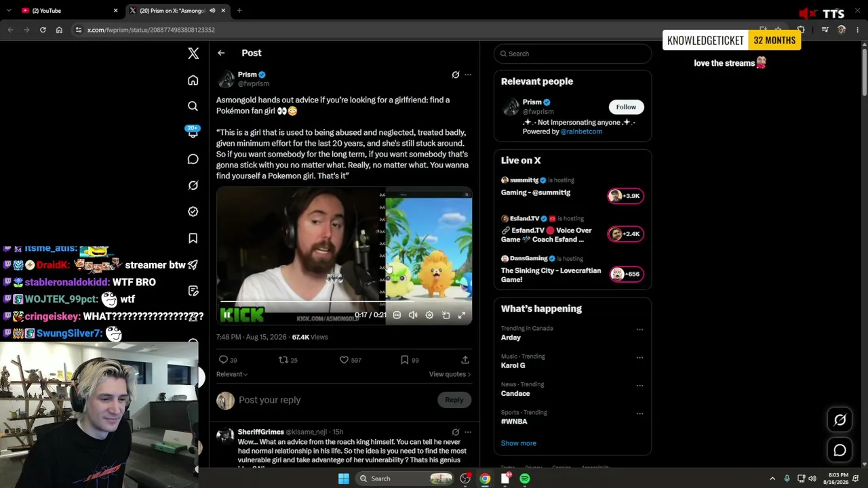Click the Chrome home button
Image resolution: width=868 pixels, height=488 pixels.
click(x=59, y=30)
